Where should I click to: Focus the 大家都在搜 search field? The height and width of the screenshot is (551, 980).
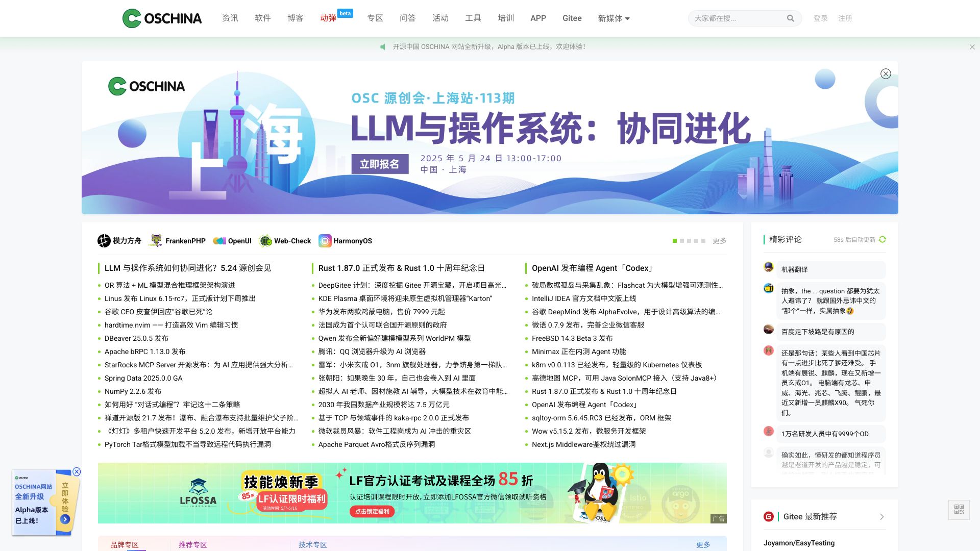pyautogui.click(x=739, y=18)
